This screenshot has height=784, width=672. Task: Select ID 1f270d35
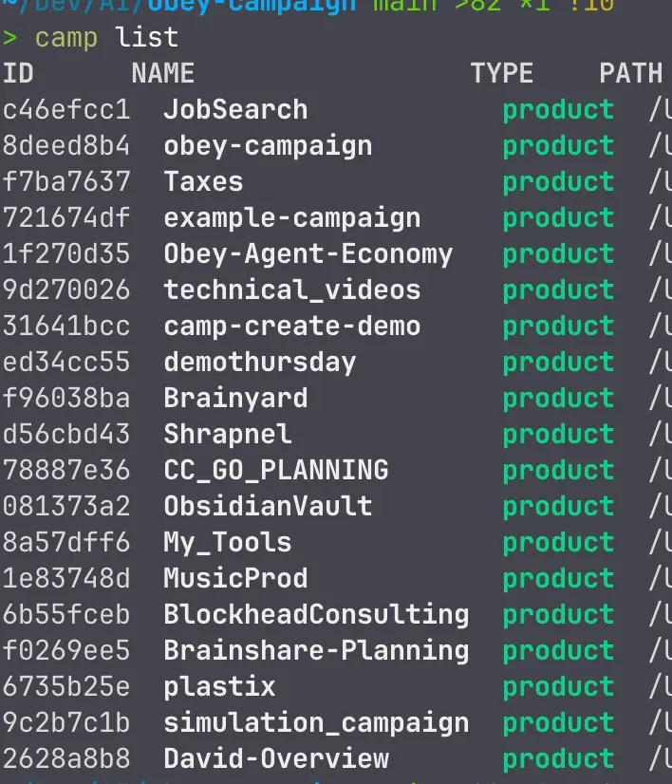pyautogui.click(x=66, y=253)
